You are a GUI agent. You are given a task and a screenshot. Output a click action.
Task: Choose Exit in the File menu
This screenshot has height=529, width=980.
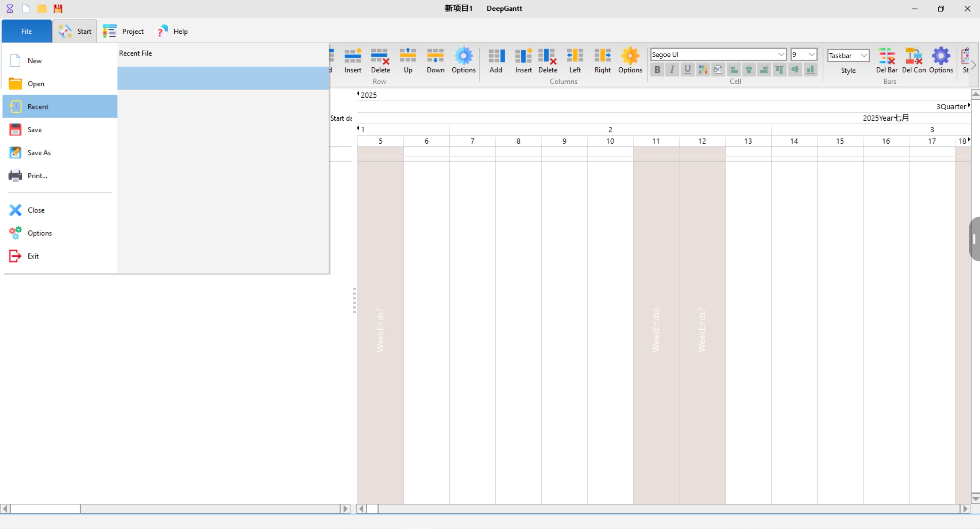pyautogui.click(x=60, y=256)
